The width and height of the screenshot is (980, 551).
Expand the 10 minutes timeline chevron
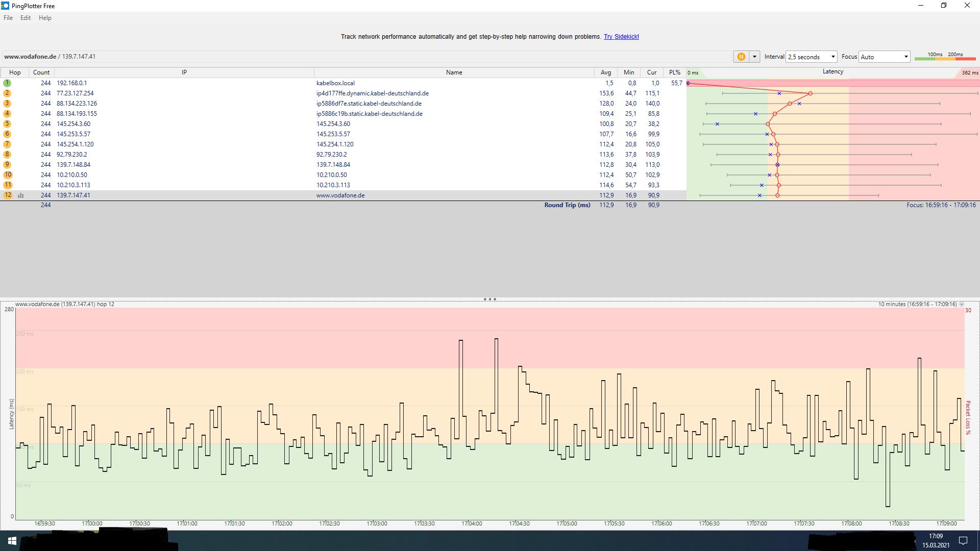[962, 304]
